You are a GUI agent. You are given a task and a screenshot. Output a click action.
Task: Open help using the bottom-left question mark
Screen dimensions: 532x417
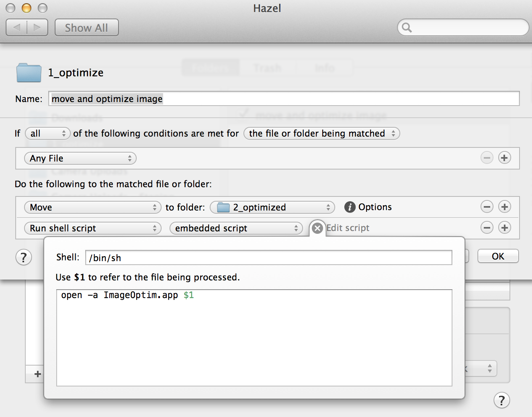23,257
